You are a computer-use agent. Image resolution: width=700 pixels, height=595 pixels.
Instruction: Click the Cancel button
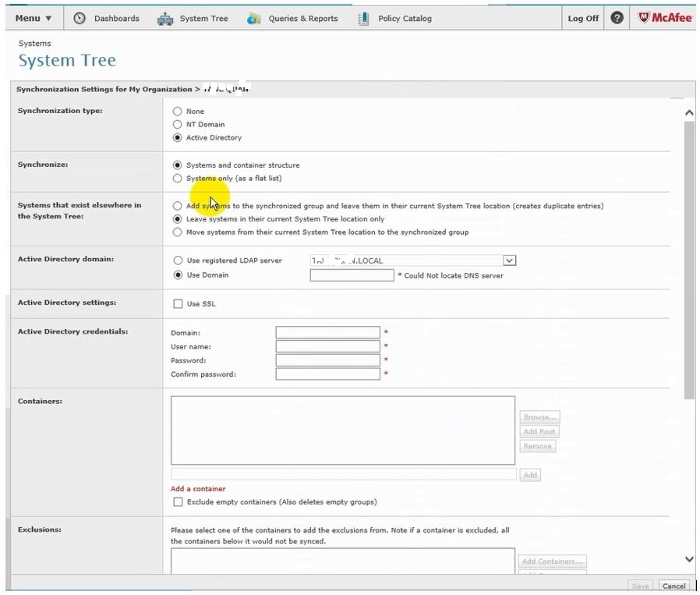pyautogui.click(x=673, y=586)
